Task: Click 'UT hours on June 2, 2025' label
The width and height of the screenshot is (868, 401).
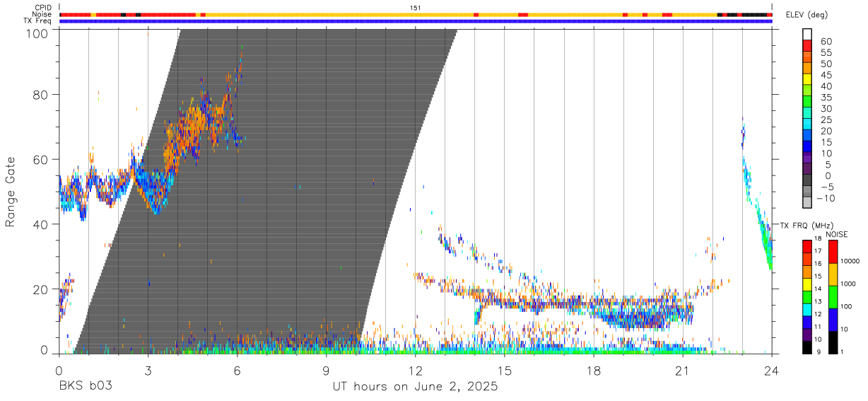Action: pyautogui.click(x=416, y=387)
